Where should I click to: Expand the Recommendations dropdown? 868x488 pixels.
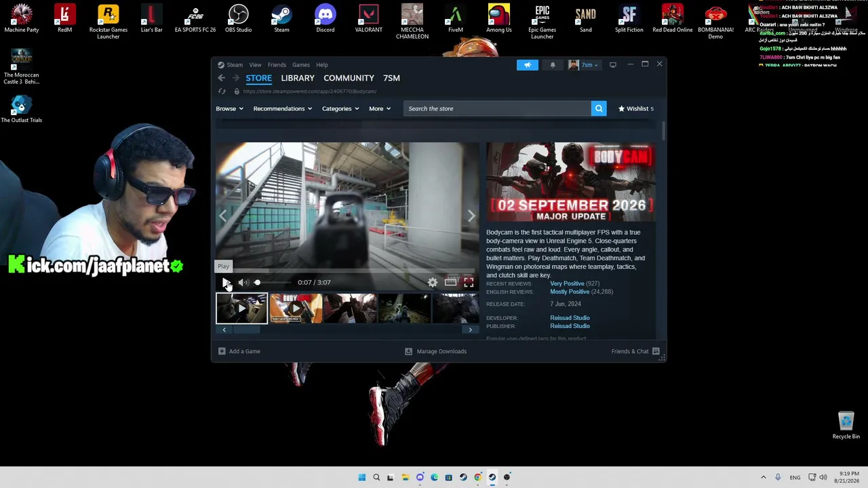point(283,108)
